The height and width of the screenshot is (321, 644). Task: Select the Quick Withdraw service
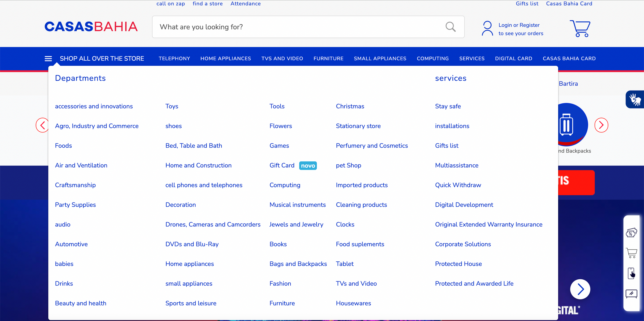(458, 185)
